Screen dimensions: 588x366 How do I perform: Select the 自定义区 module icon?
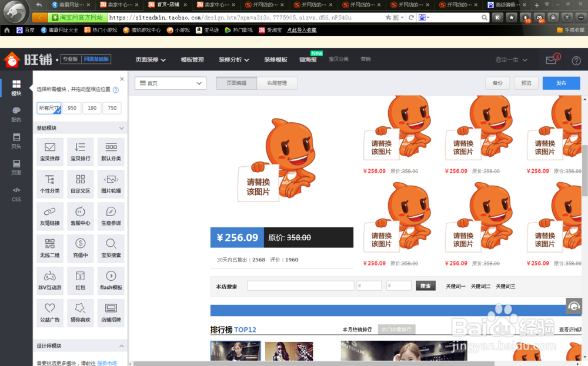(x=80, y=184)
